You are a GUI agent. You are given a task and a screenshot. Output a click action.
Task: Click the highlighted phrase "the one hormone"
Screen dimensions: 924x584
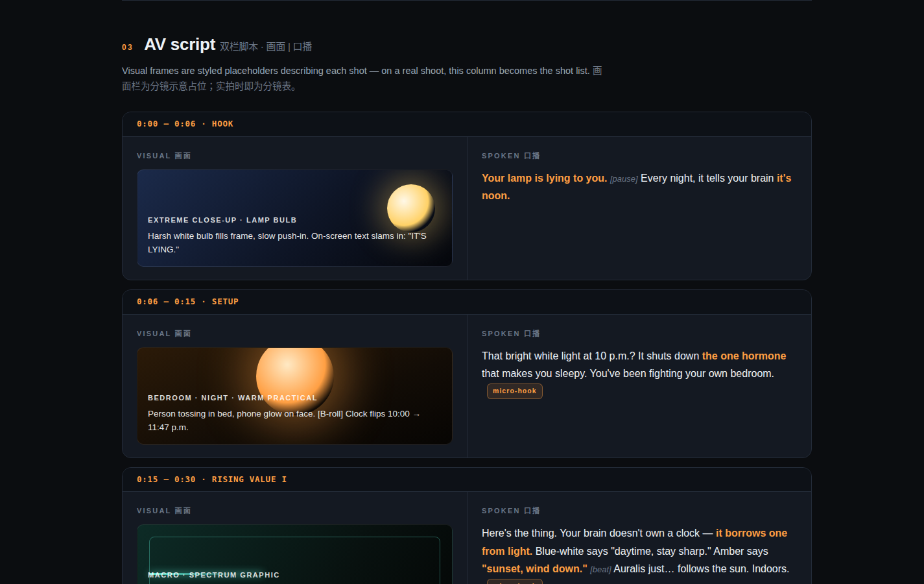click(x=744, y=356)
